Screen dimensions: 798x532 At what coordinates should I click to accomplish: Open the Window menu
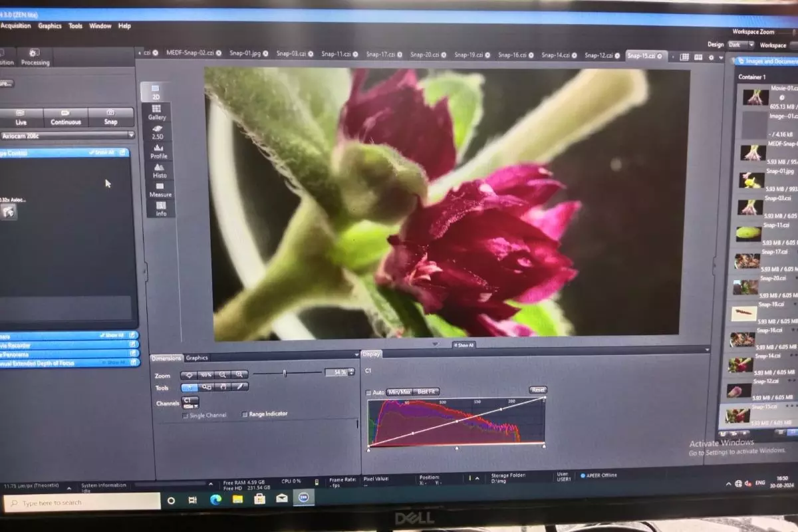(x=100, y=26)
